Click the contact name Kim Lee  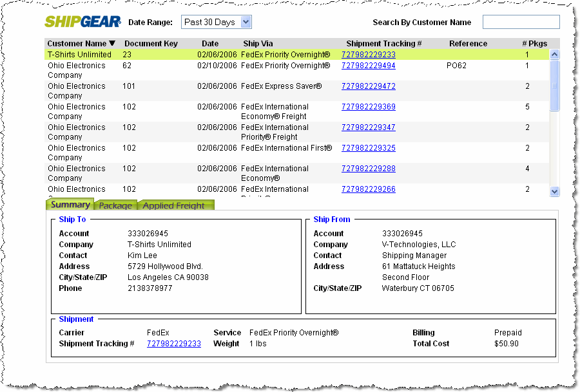142,256
